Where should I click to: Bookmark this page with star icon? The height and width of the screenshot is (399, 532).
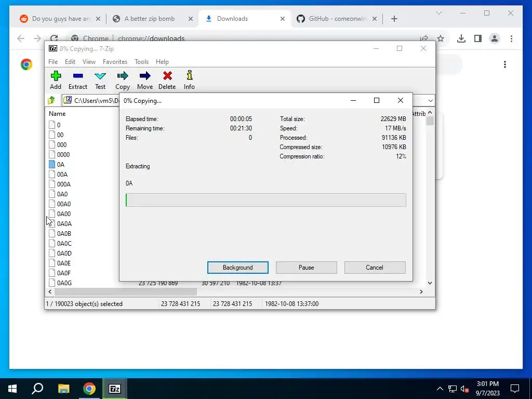tap(441, 38)
